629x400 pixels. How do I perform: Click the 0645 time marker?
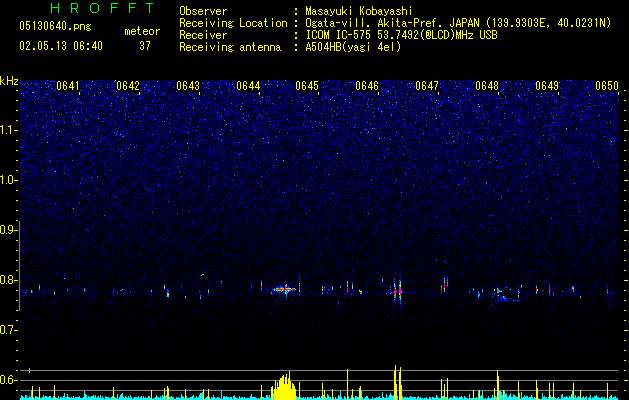pos(307,86)
